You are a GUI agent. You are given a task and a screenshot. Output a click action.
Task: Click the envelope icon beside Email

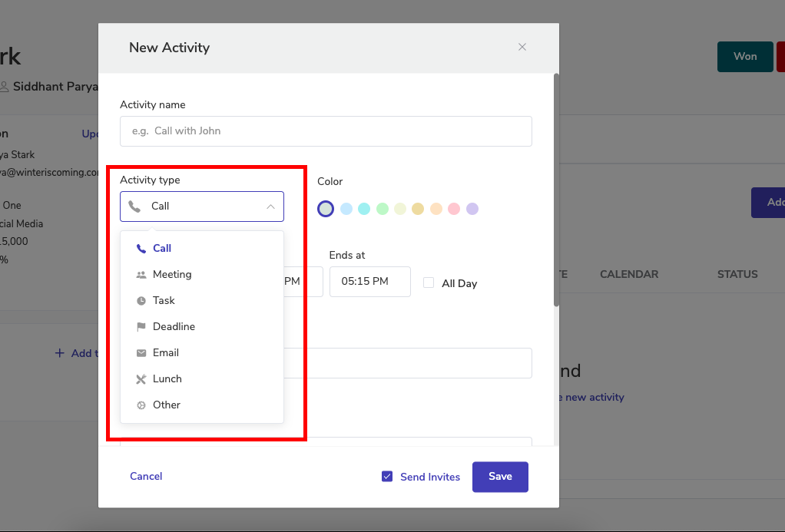(141, 353)
